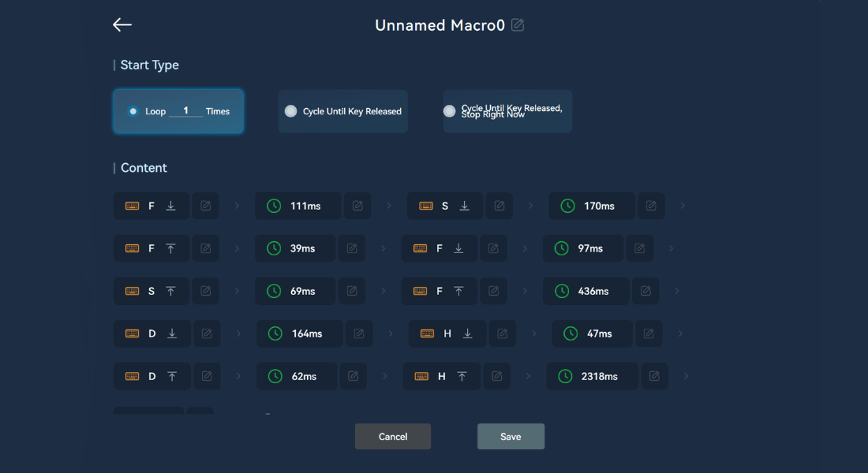
Task: Save the macro
Action: [511, 437]
